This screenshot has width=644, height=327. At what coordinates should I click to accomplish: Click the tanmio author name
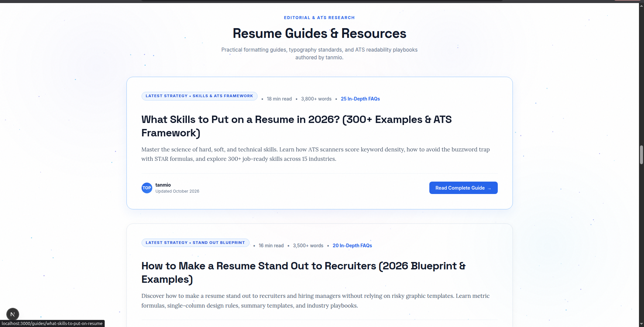[x=163, y=185]
